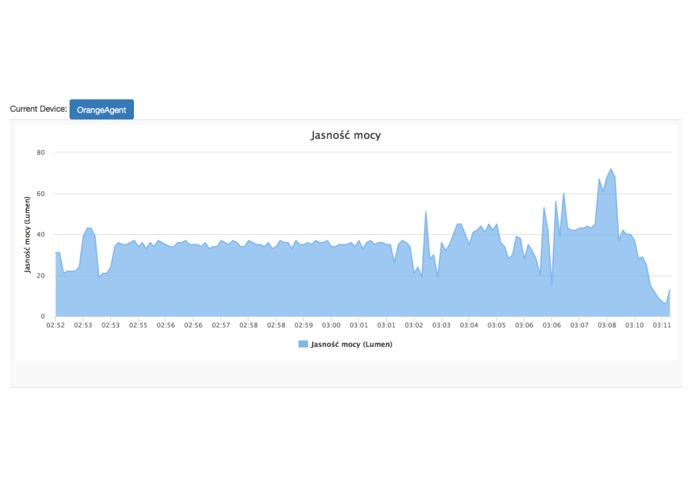This screenshot has width=695, height=494.
Task: Click the 03:11 time axis label
Action: 662,325
